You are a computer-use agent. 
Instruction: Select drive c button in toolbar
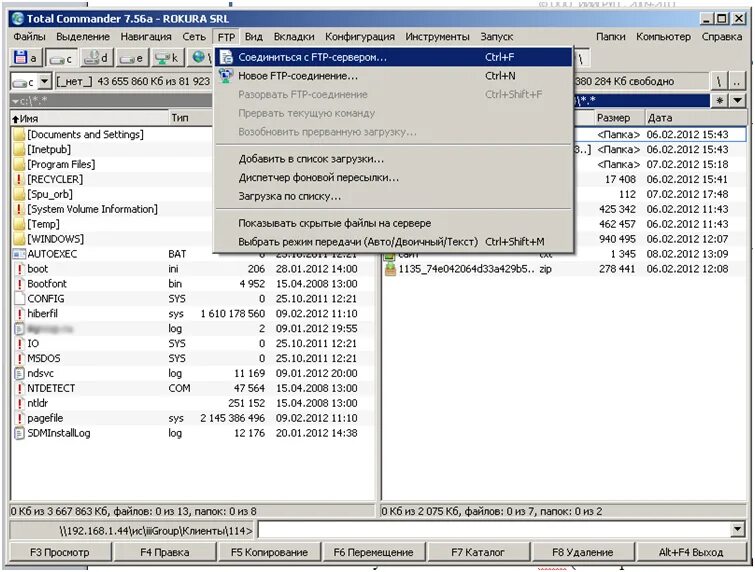[x=62, y=58]
